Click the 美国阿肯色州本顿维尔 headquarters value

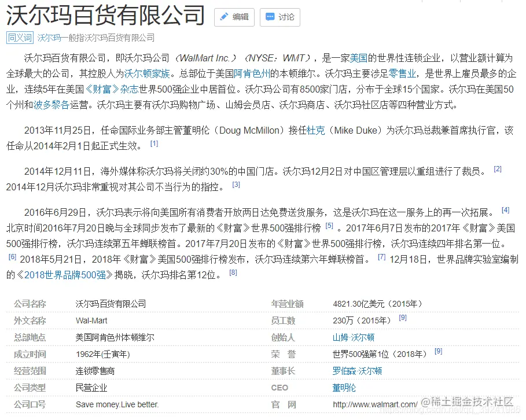(x=115, y=337)
